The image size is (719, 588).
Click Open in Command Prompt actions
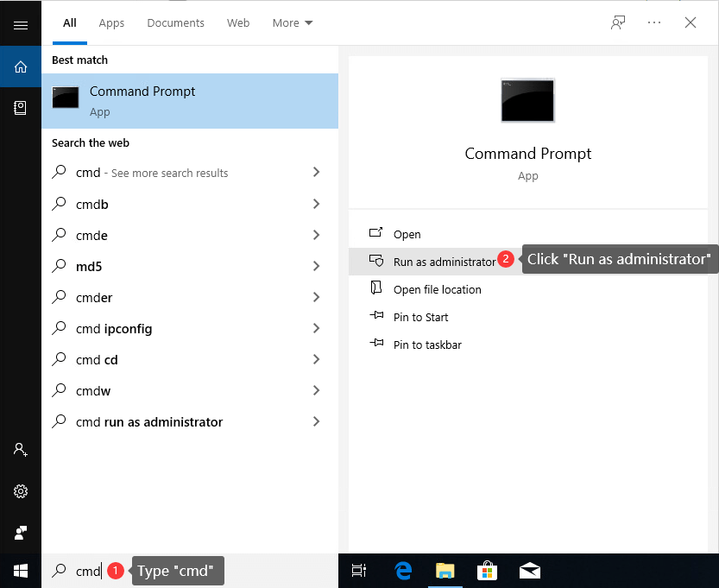point(527,234)
